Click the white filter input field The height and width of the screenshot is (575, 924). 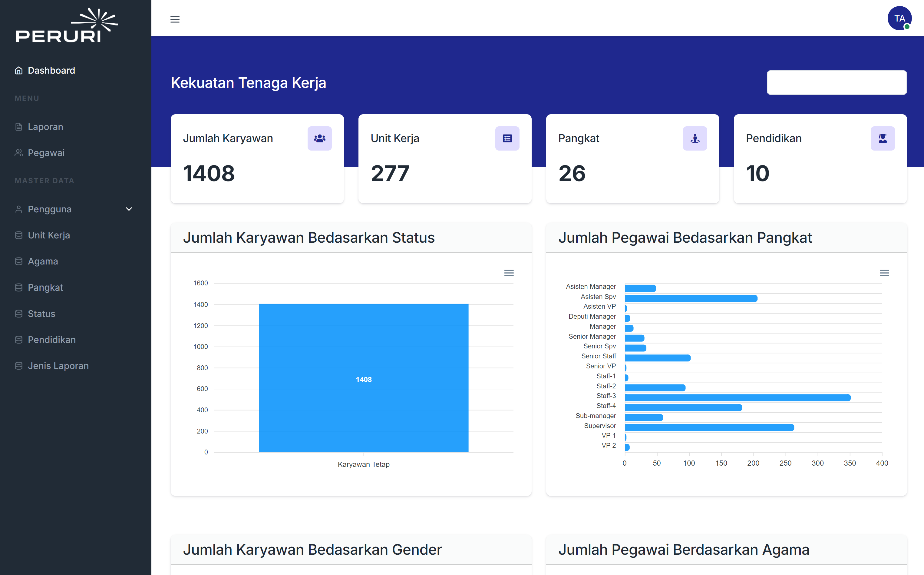[837, 82]
